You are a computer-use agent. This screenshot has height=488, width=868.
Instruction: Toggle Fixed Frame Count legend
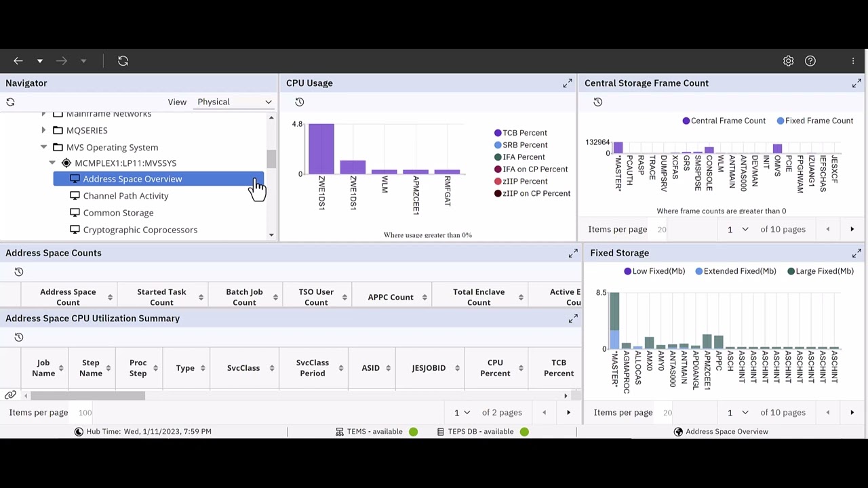[x=815, y=121]
